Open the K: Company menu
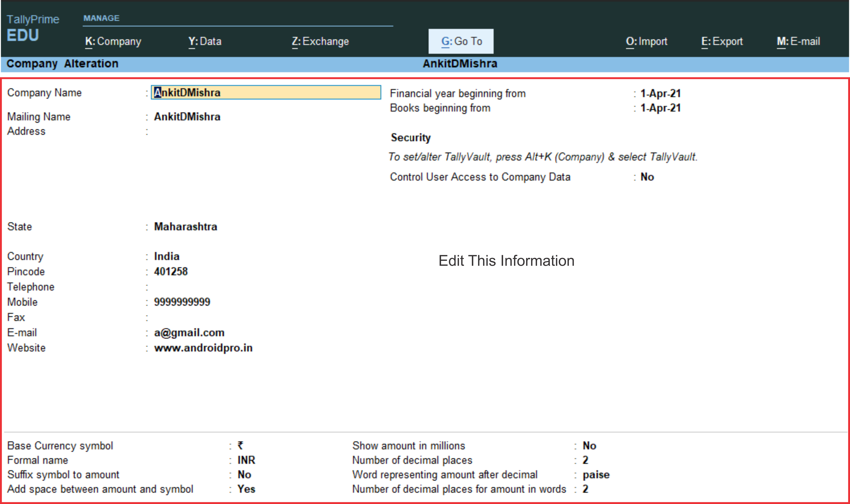The height and width of the screenshot is (504, 850). click(113, 41)
